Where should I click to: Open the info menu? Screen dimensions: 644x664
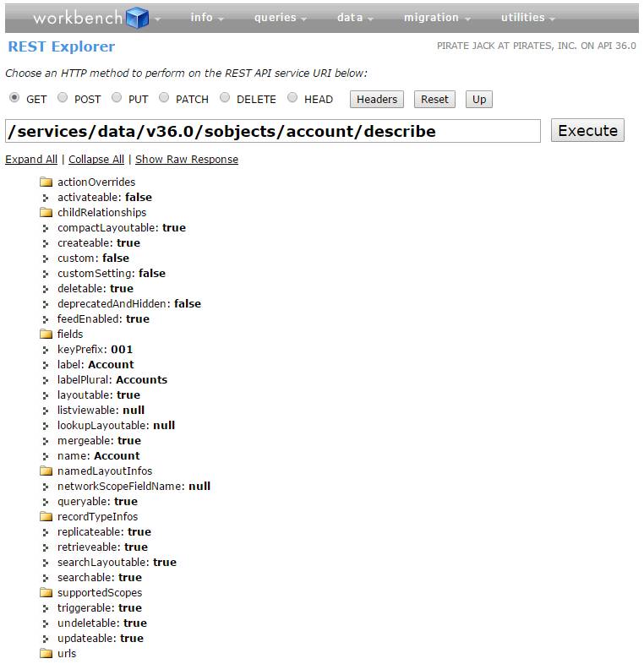pyautogui.click(x=207, y=18)
